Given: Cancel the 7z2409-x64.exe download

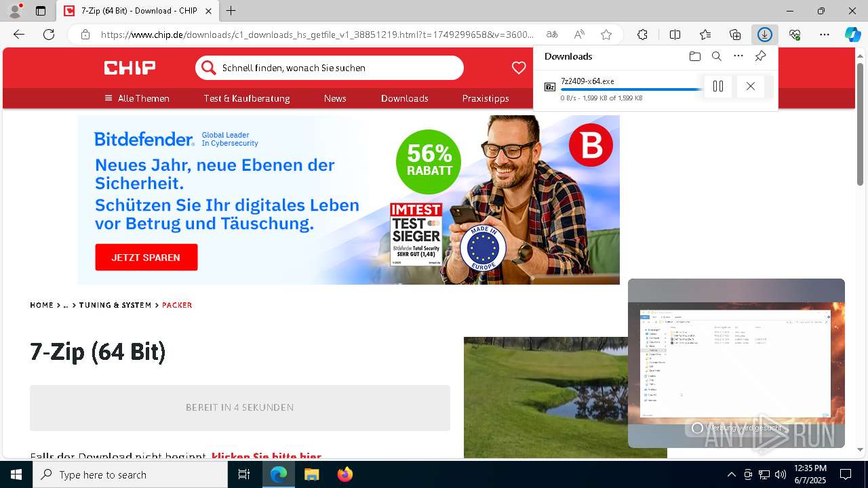Looking at the screenshot, I should point(750,86).
